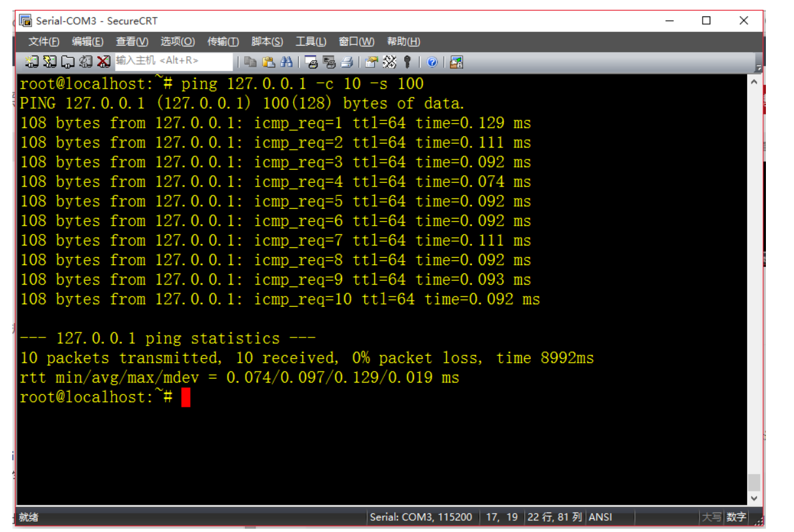This screenshot has width=794, height=532.
Task: Click the '10 packets transmitted' summary line
Action: tap(307, 358)
